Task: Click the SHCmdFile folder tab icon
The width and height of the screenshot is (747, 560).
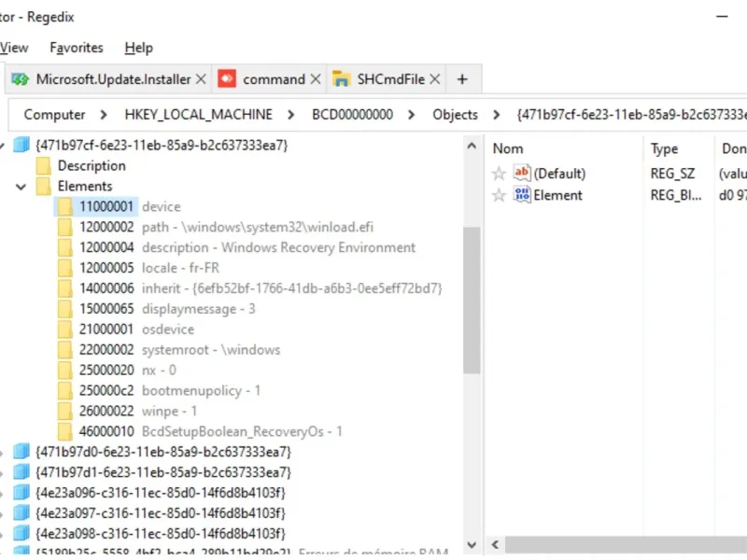Action: click(341, 79)
